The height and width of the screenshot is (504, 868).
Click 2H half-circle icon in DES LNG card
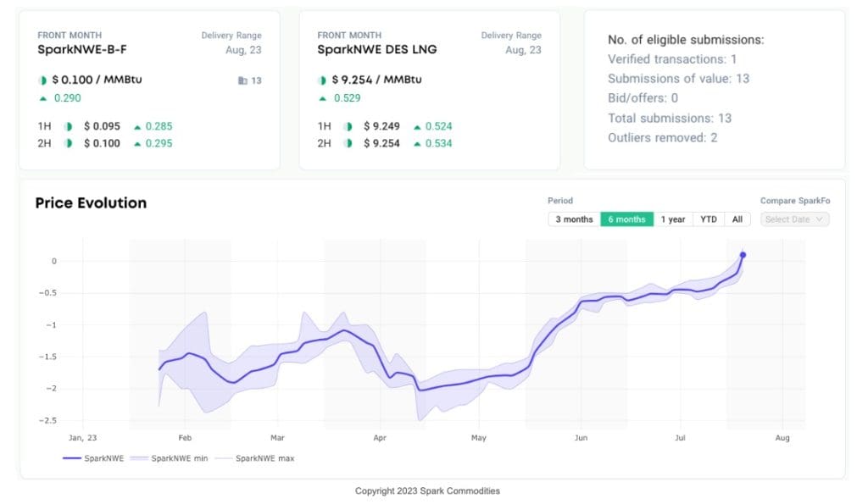348,143
